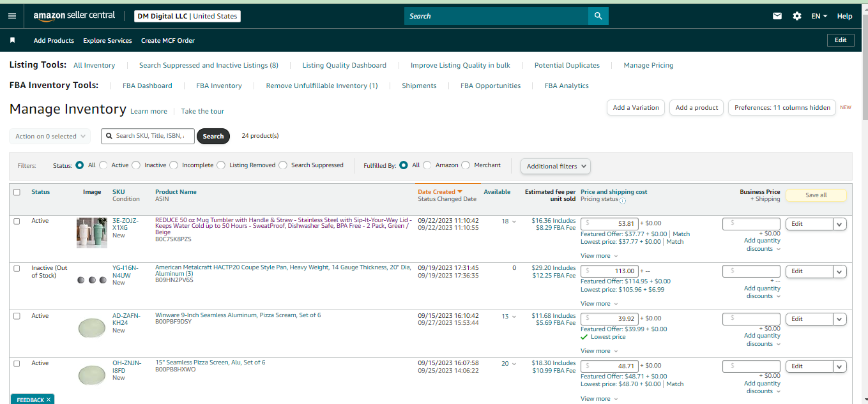Open the Winware 9-Inch Seamless Aluminum product link
868x404 pixels.
238,315
